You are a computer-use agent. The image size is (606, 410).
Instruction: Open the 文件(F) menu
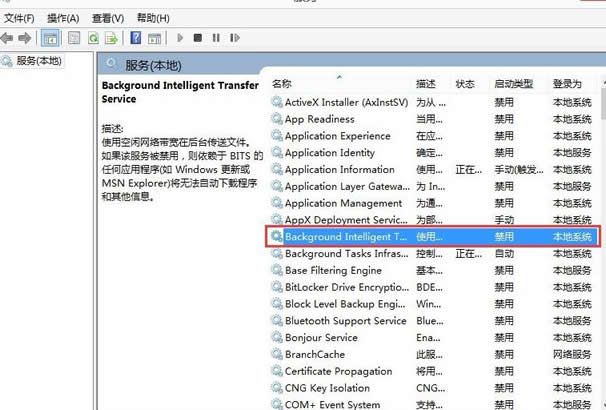[x=19, y=19]
